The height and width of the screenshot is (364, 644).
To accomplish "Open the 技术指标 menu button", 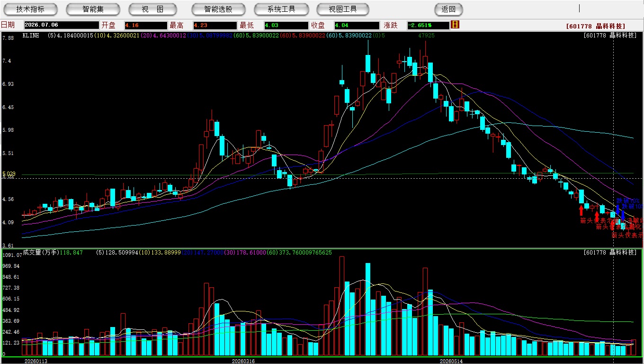I will [x=30, y=9].
